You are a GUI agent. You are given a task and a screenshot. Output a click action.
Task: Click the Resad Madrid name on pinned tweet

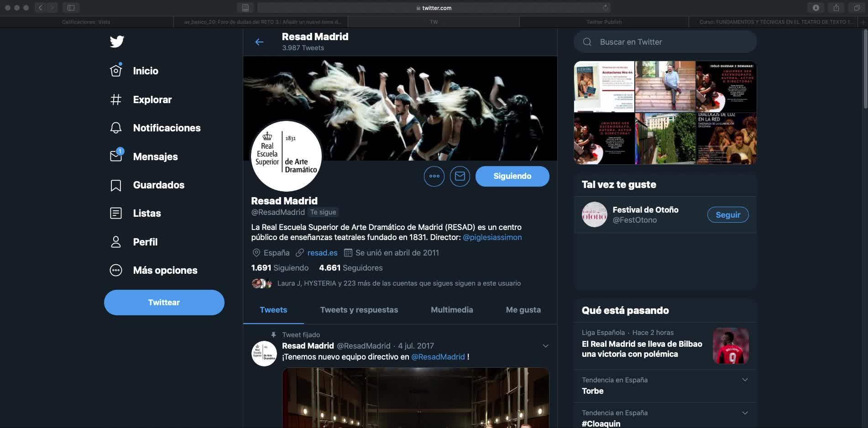pyautogui.click(x=308, y=346)
